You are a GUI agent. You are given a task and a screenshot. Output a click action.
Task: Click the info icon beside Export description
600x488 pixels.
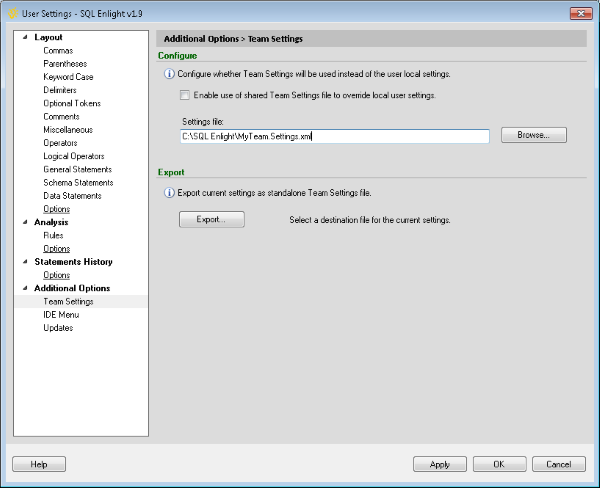pos(169,193)
